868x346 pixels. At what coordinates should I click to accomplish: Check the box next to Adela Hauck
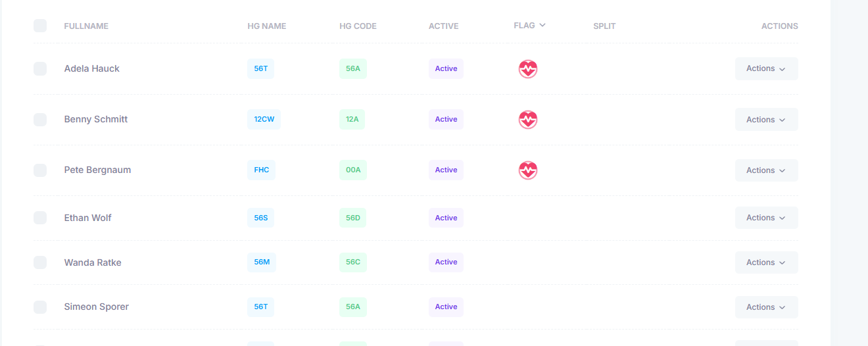coord(40,68)
